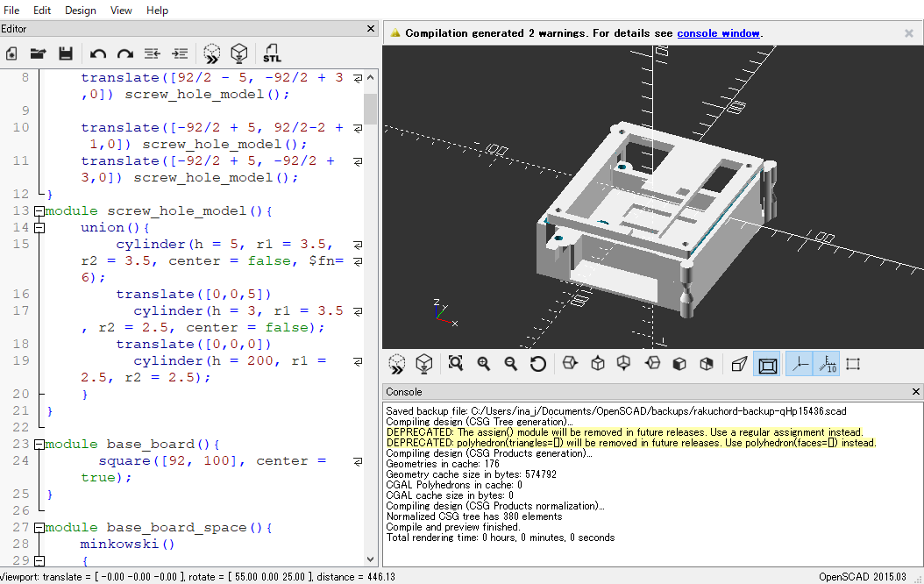This screenshot has height=584, width=924.
Task: Create a new file with the editor toolbar icon
Action: 11,54
